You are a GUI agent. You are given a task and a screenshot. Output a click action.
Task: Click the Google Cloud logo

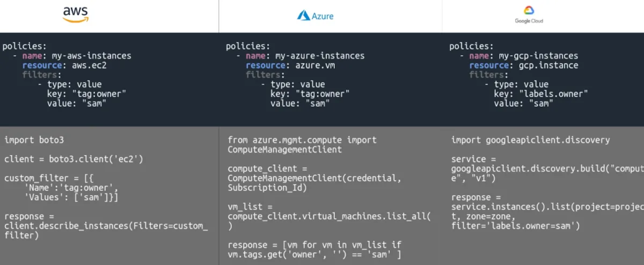(x=529, y=15)
